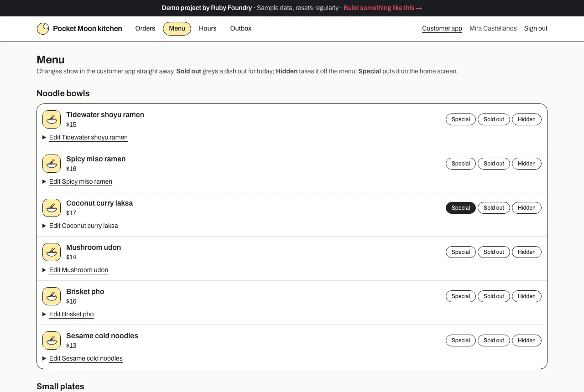Click the Mushroom udon bowl icon
This screenshot has width=584, height=392.
52,252
